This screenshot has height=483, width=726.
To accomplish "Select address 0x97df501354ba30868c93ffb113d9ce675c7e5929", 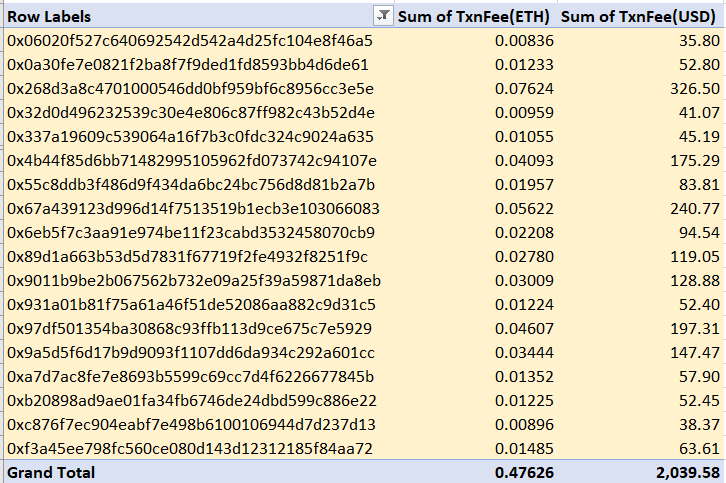I will coord(189,329).
